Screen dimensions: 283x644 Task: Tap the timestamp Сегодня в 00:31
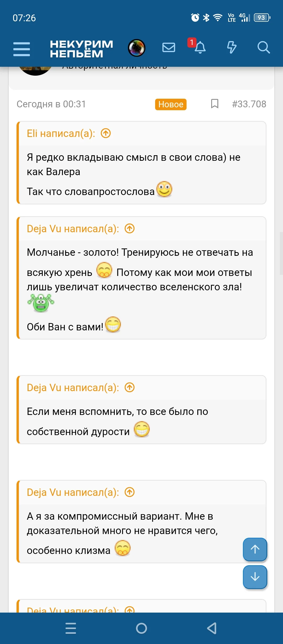51,104
